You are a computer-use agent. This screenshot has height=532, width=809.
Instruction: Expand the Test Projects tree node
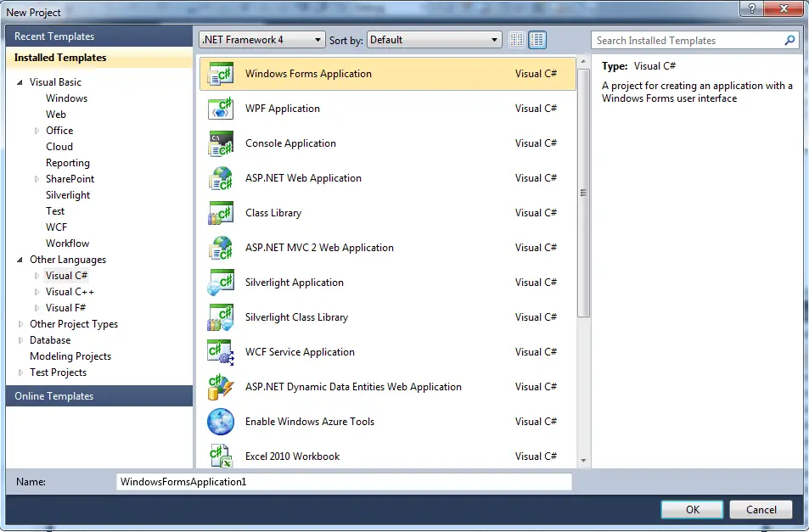[20, 372]
